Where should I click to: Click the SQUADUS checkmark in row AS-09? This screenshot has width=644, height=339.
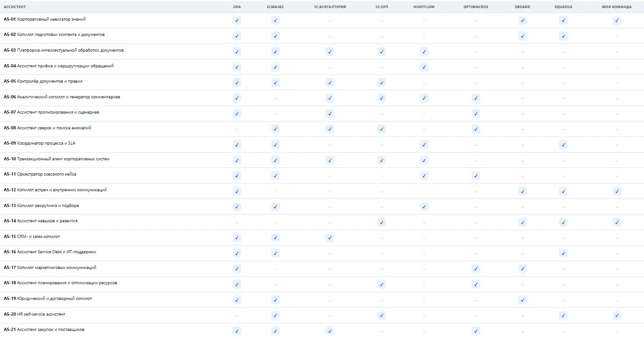click(x=563, y=145)
